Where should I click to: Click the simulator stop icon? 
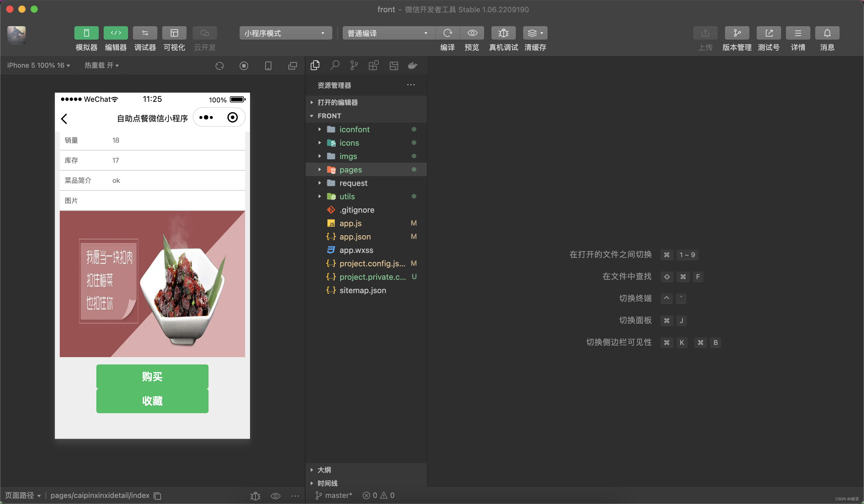pos(244,66)
